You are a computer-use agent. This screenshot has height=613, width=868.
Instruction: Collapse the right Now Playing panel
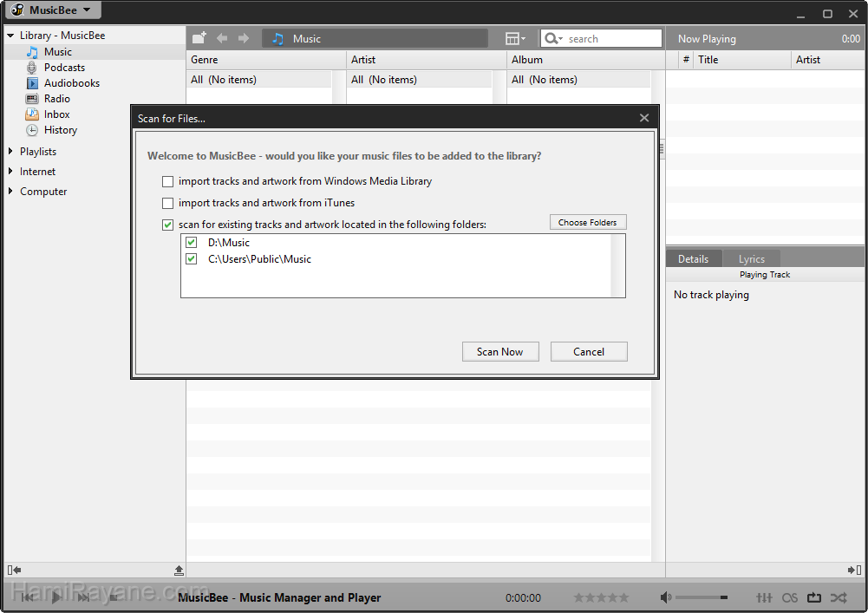point(854,570)
